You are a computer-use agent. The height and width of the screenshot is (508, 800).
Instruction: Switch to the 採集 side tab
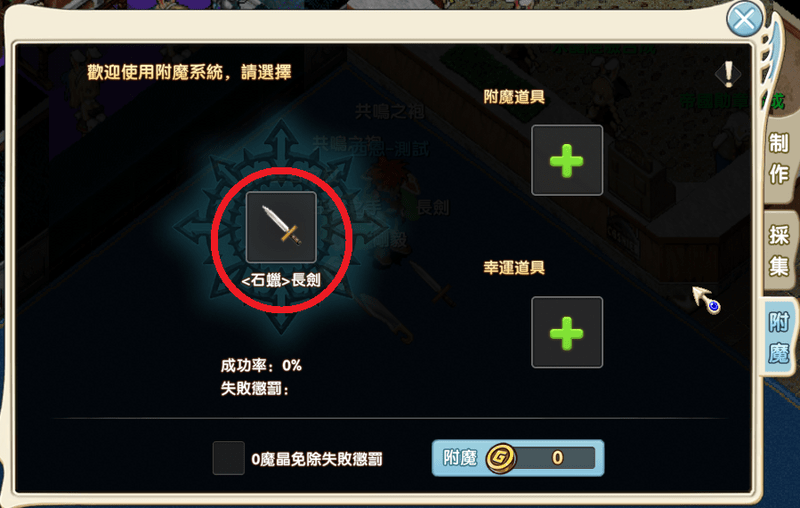click(x=779, y=251)
